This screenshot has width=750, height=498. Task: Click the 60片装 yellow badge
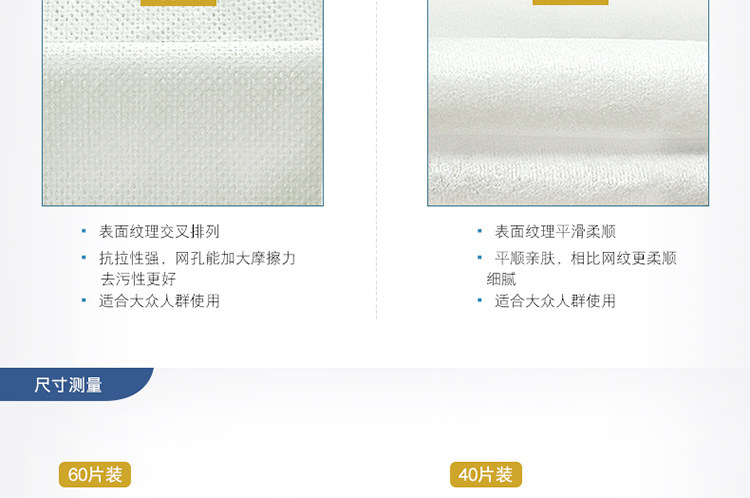(x=95, y=475)
